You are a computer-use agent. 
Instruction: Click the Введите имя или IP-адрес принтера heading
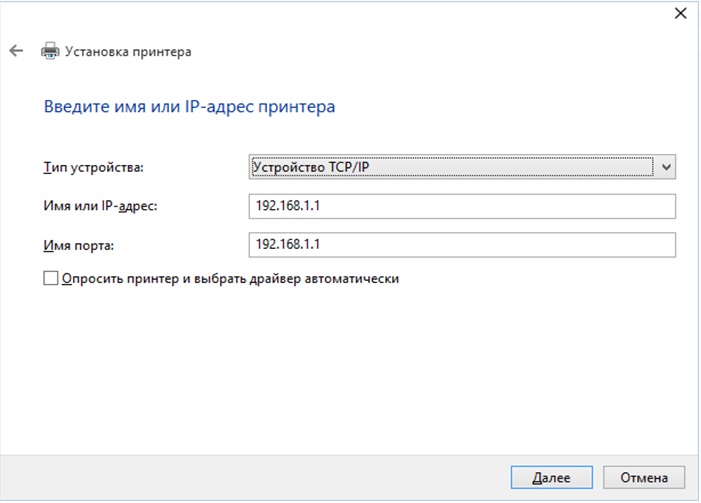point(189,105)
